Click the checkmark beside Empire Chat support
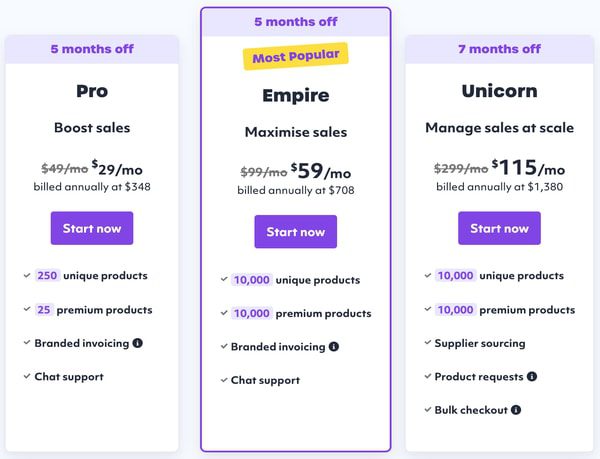Viewport: 600px width, 459px height. (224, 380)
